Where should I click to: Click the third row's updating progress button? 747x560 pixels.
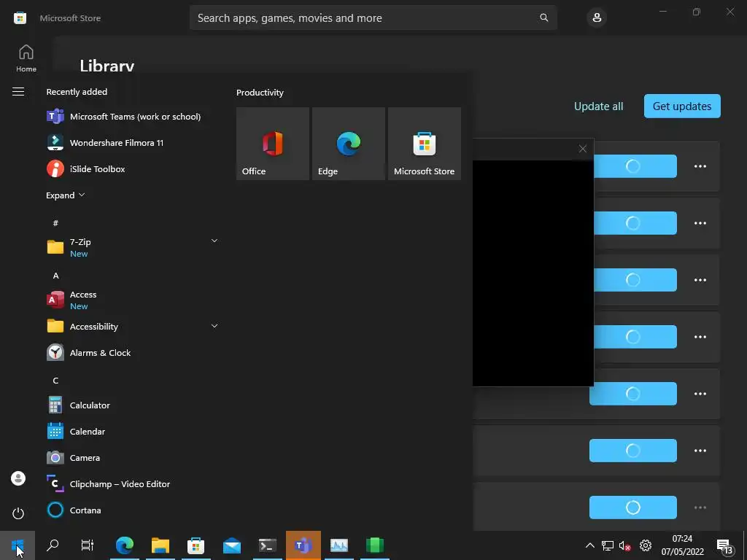click(x=635, y=280)
